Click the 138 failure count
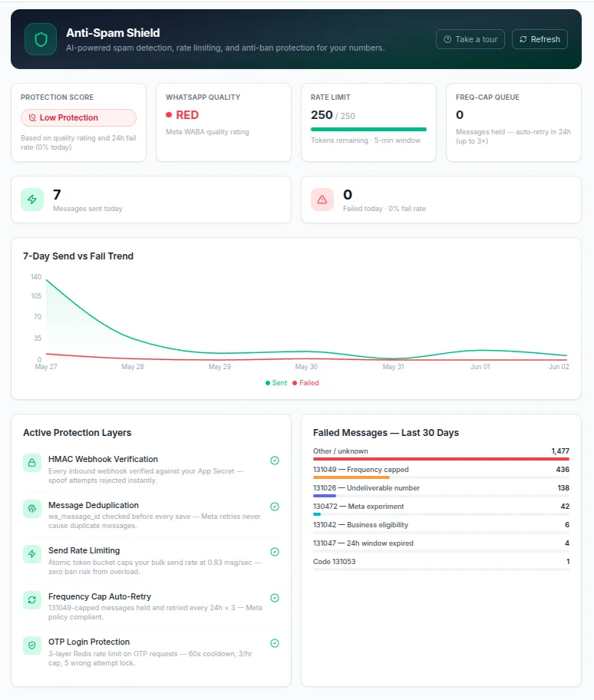The width and height of the screenshot is (594, 700). click(x=563, y=488)
